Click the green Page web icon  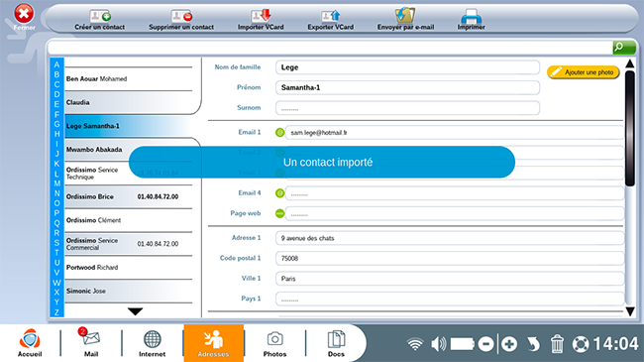pos(279,213)
